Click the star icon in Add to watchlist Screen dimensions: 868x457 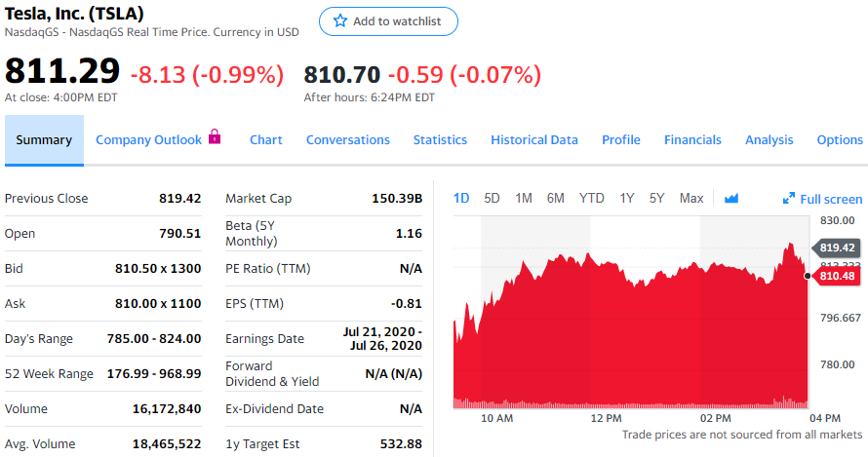[340, 21]
